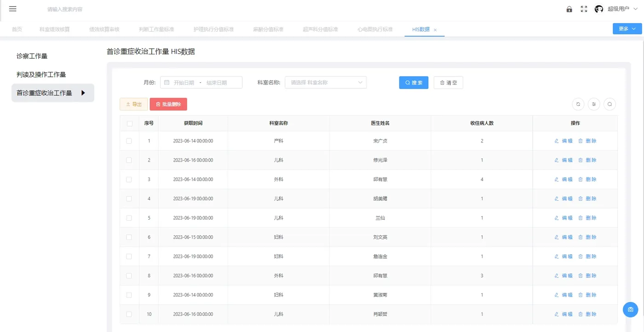Switch to the 超声科分值标准 tab
Screen dimensions: 644x332
click(x=320, y=29)
